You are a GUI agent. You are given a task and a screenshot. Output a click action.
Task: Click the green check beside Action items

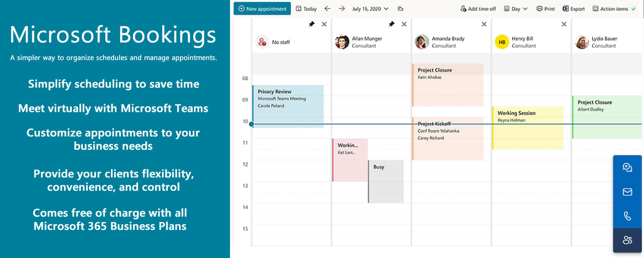(x=633, y=9)
